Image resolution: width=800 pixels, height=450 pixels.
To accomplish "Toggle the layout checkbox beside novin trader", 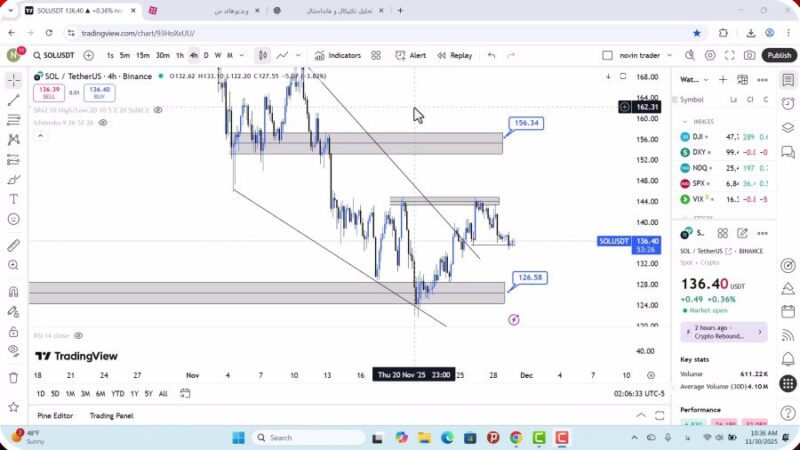I will pyautogui.click(x=607, y=56).
